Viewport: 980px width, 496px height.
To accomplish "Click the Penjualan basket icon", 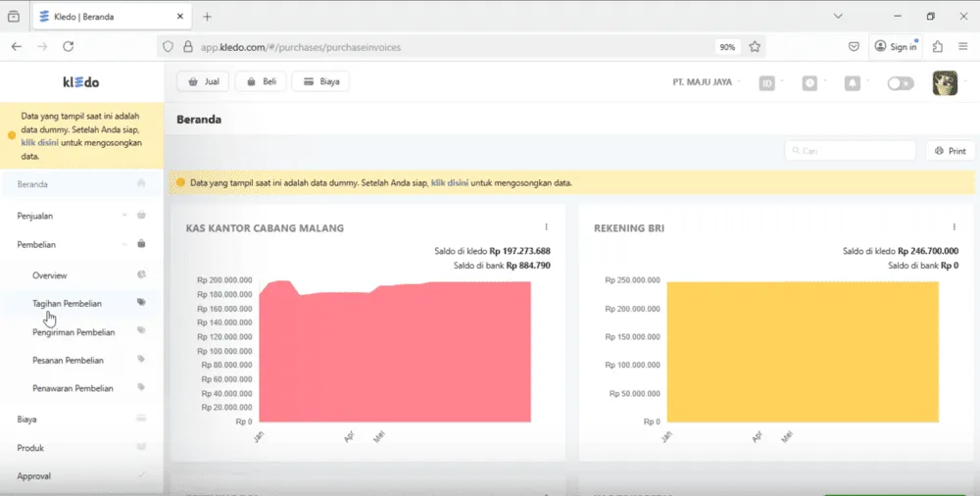I will [141, 216].
